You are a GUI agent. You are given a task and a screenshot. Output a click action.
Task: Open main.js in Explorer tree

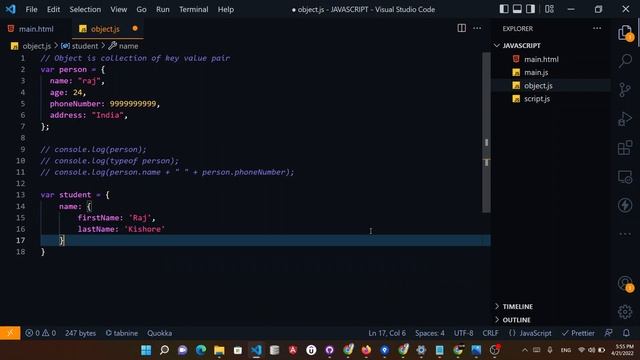pos(536,72)
